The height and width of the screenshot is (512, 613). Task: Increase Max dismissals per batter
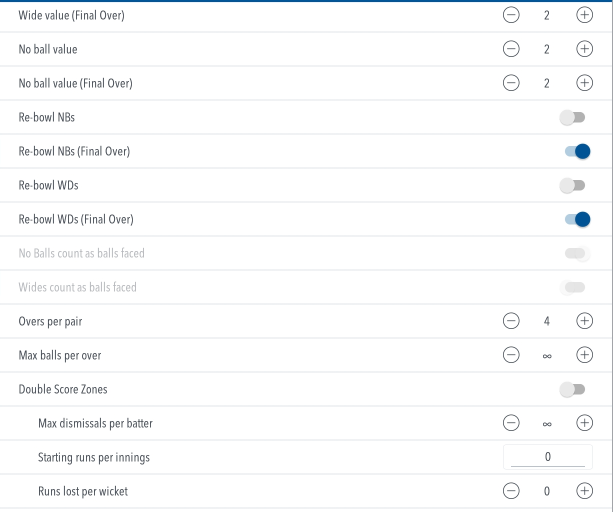584,423
